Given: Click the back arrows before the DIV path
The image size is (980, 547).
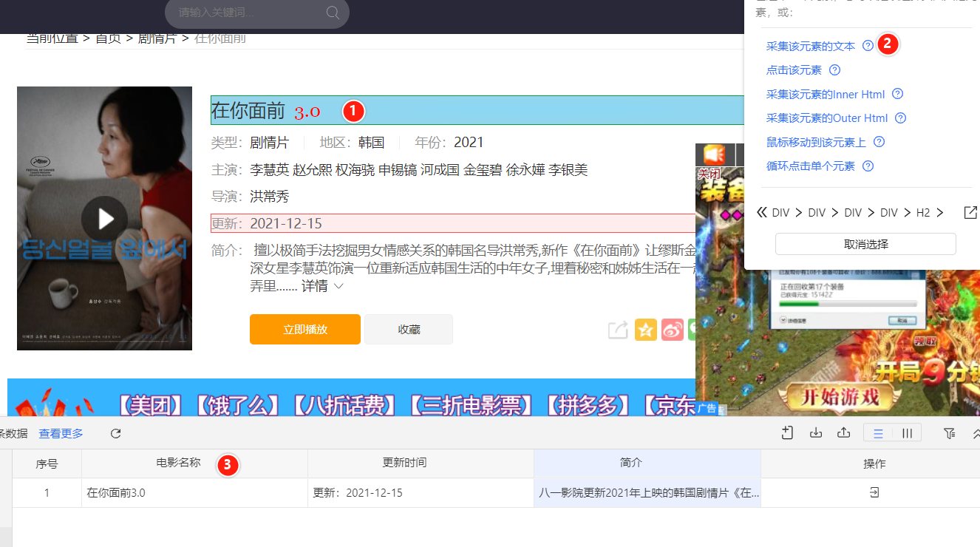Looking at the screenshot, I should tap(762, 212).
